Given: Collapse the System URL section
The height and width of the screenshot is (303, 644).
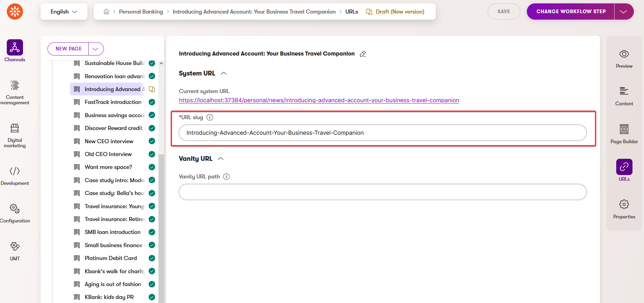Looking at the screenshot, I should click(223, 73).
